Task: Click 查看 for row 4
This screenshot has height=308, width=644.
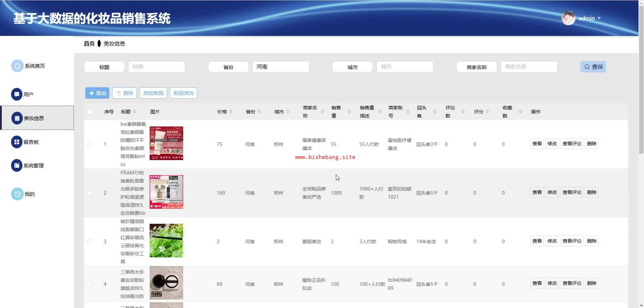Action: point(537,283)
